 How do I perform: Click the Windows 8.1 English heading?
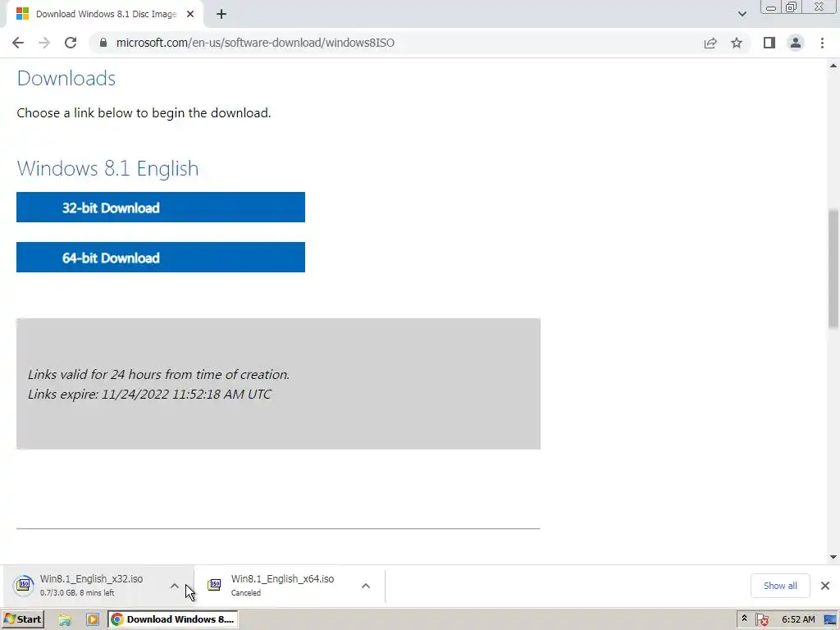tap(107, 168)
